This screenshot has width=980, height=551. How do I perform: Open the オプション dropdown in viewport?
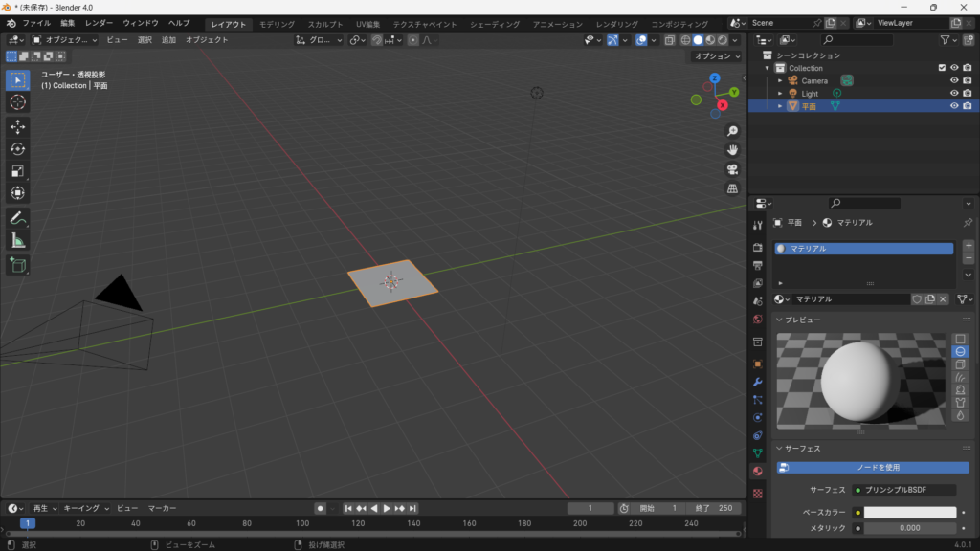(717, 56)
